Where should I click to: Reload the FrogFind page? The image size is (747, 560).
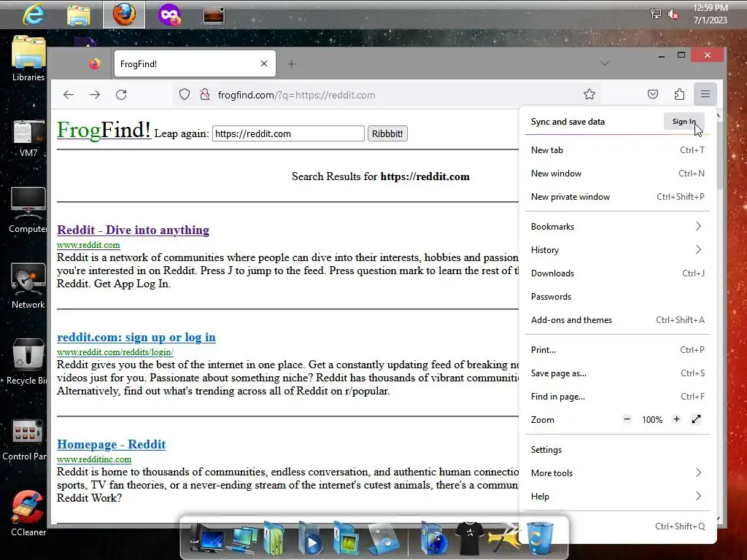pyautogui.click(x=121, y=94)
